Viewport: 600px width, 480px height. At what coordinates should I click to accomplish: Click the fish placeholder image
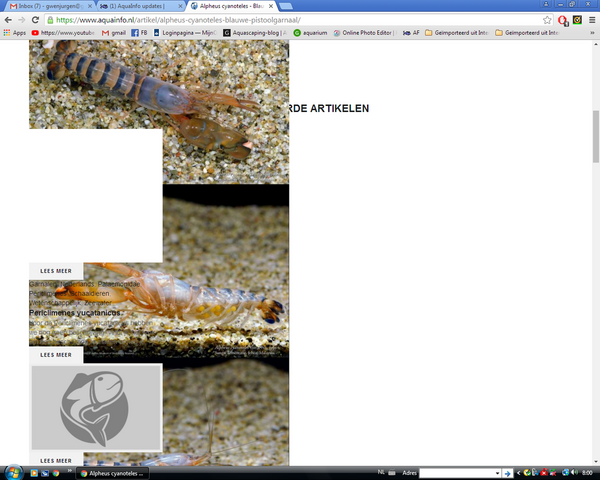point(96,407)
